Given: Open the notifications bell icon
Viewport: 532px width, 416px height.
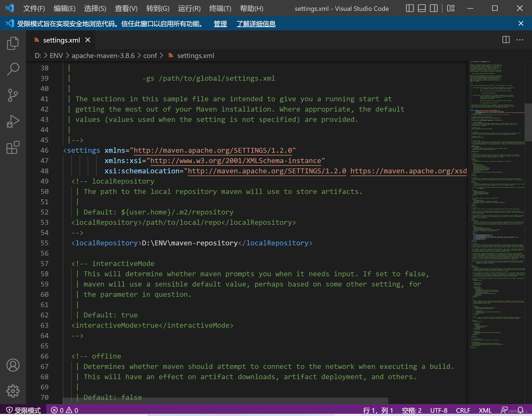Looking at the screenshot, I should point(520,410).
